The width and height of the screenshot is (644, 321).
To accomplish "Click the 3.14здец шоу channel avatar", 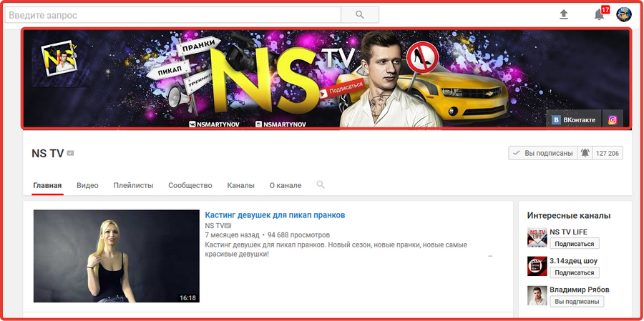I will [x=537, y=266].
